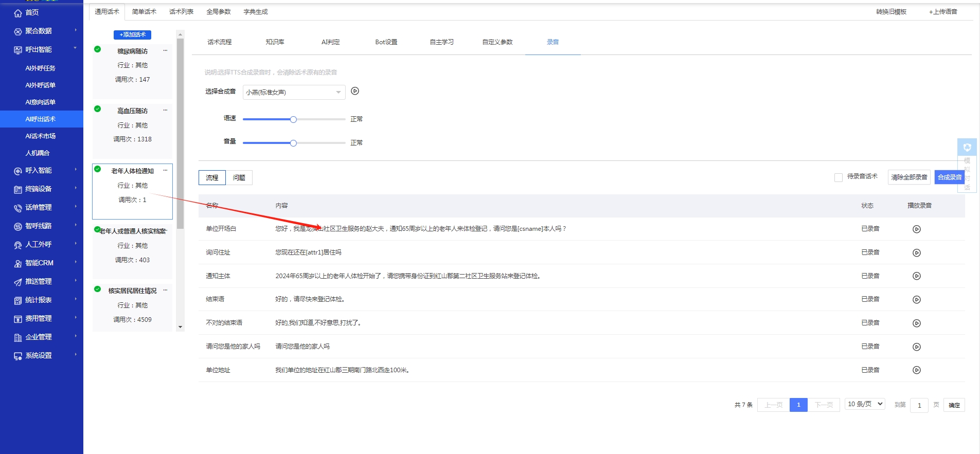Click the 合成录音 button
This screenshot has width=980, height=454.
click(949, 177)
